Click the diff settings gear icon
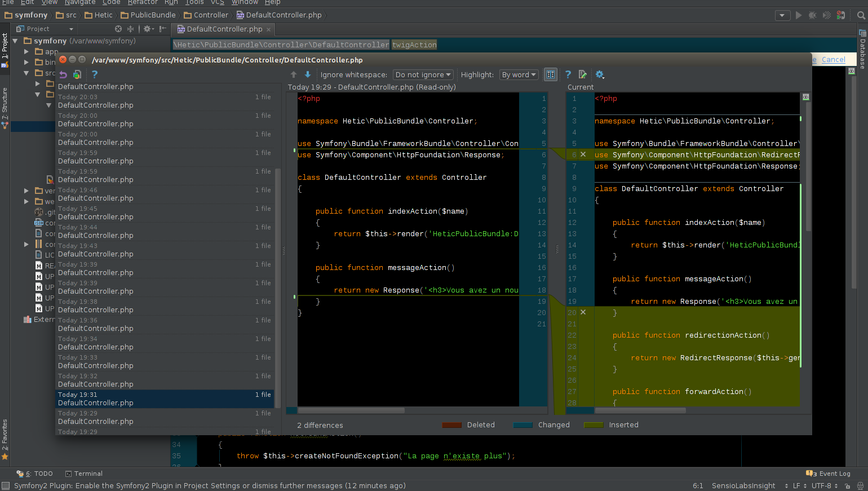Screen dimensions: 868x491 tap(599, 74)
